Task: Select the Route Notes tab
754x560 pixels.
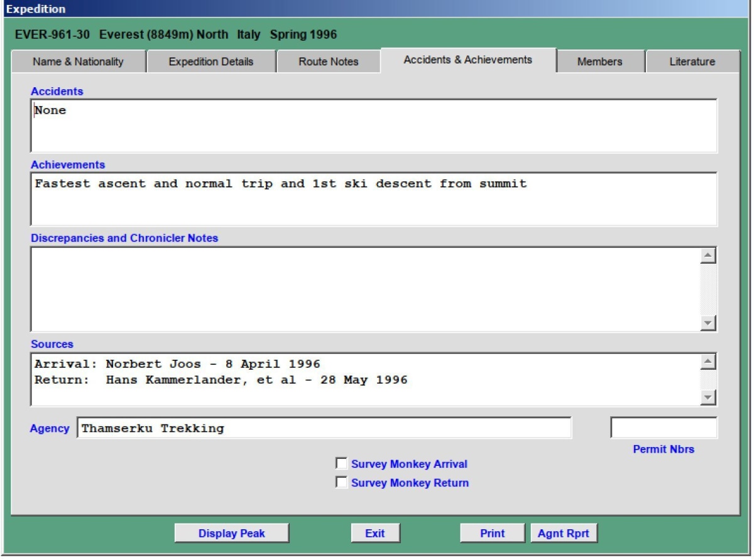Action: coord(328,62)
